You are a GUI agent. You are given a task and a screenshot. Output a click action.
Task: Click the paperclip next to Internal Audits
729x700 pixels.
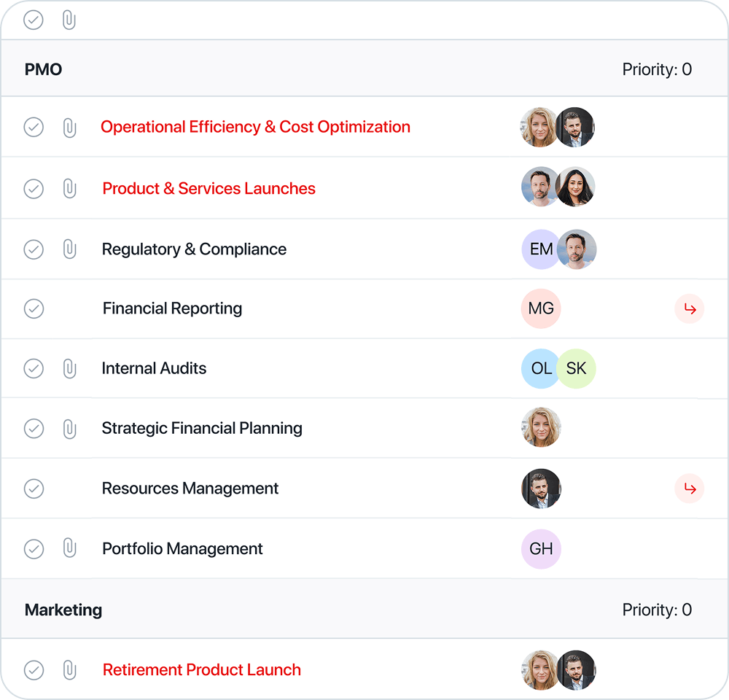tap(69, 368)
